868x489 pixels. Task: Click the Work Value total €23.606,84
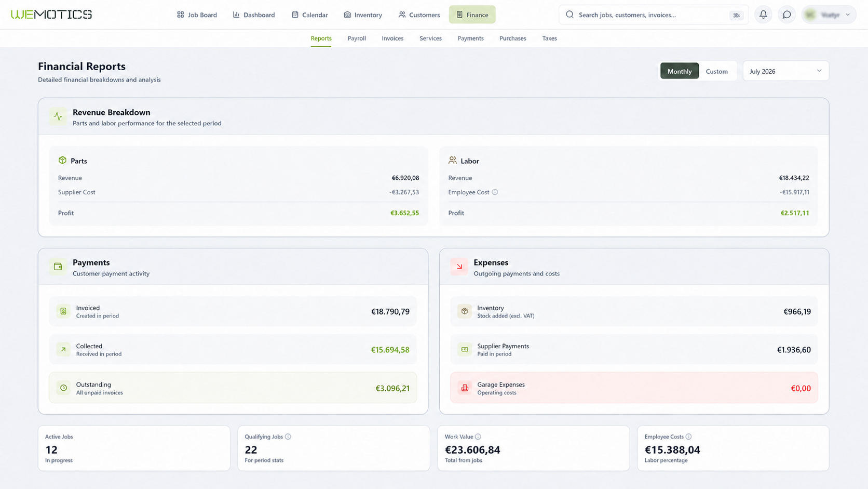472,450
